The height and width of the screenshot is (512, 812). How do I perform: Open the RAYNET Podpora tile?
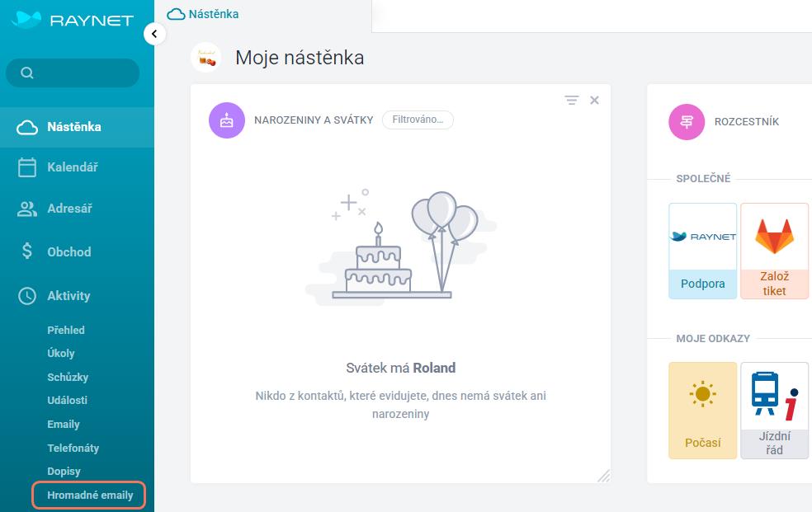point(703,251)
